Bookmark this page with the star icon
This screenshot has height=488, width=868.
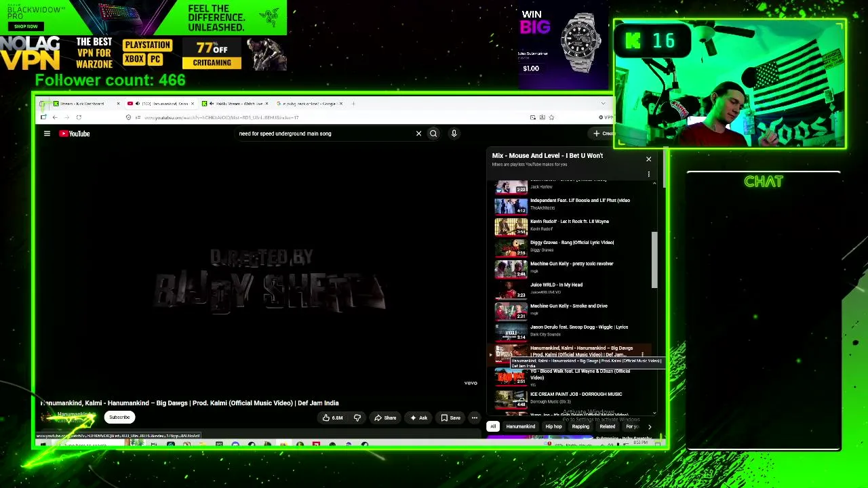[551, 118]
